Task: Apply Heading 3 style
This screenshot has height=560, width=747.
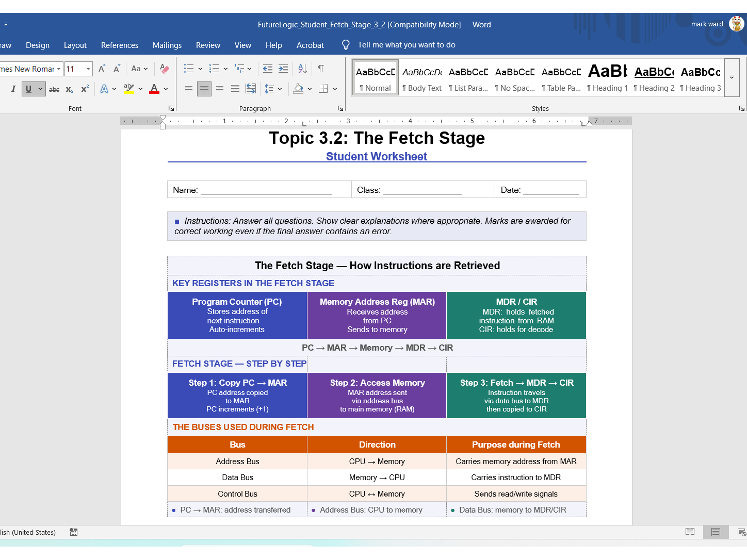Action: pyautogui.click(x=701, y=78)
